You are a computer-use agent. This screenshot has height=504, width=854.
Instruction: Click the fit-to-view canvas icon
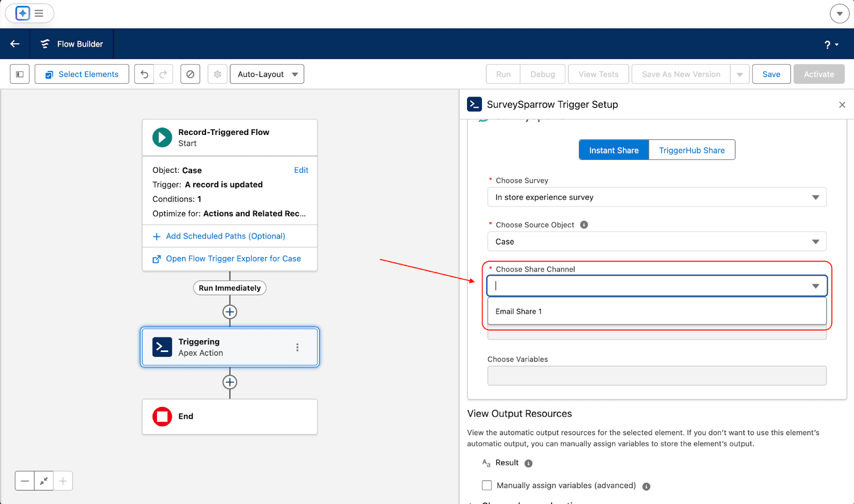point(44,481)
